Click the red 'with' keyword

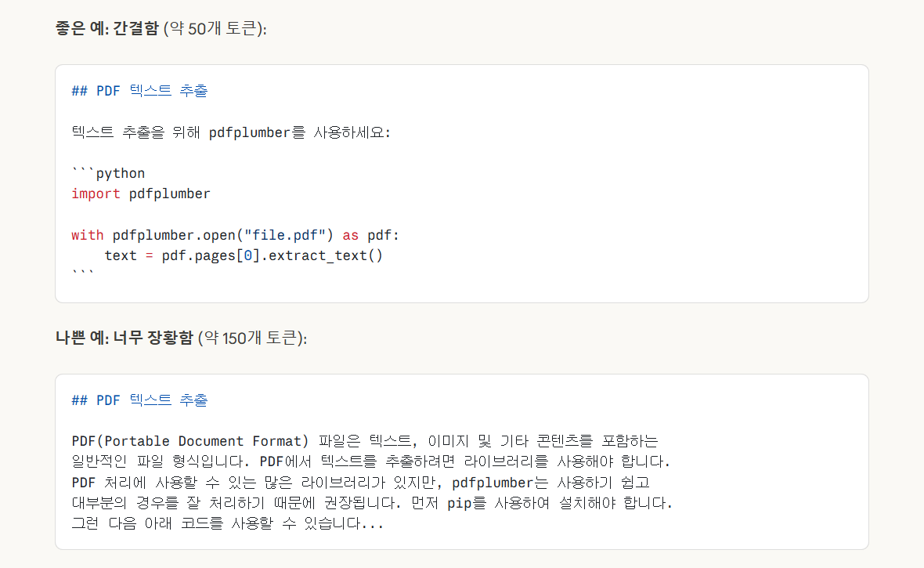[x=87, y=235]
